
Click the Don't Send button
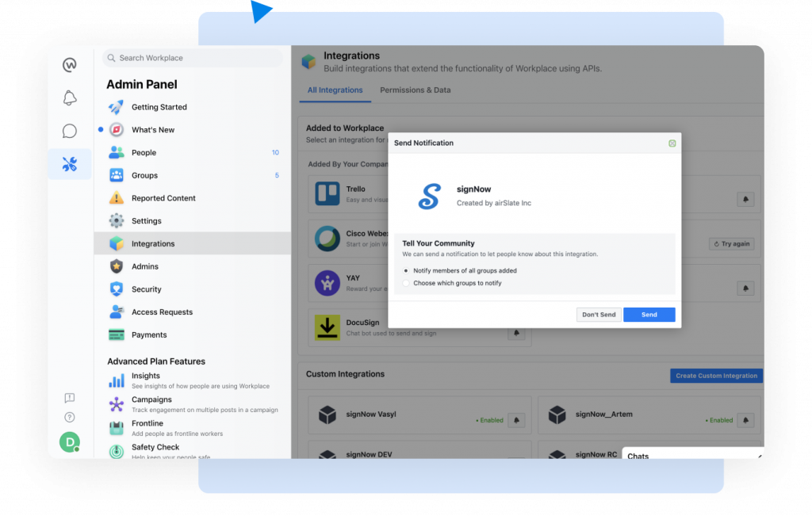point(599,315)
